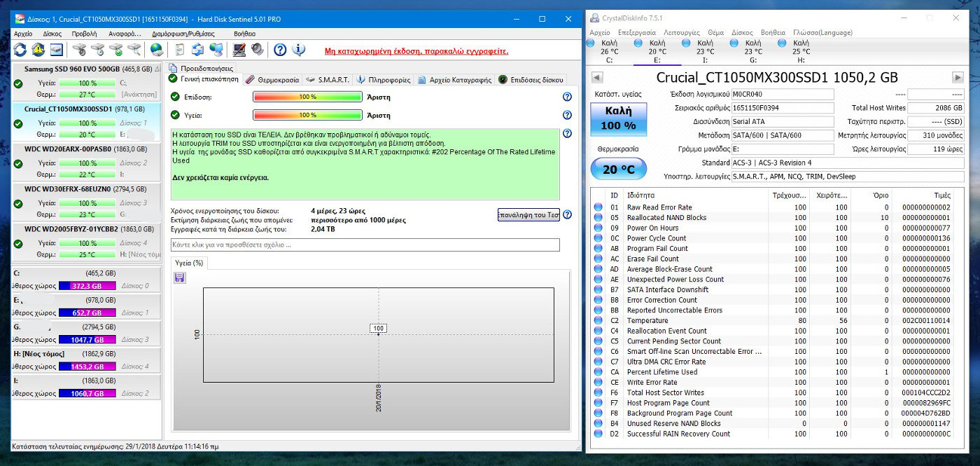
Task: Click the circular refresh arrows icon in Hard Disk Sentinel toolbar
Action: (x=20, y=50)
